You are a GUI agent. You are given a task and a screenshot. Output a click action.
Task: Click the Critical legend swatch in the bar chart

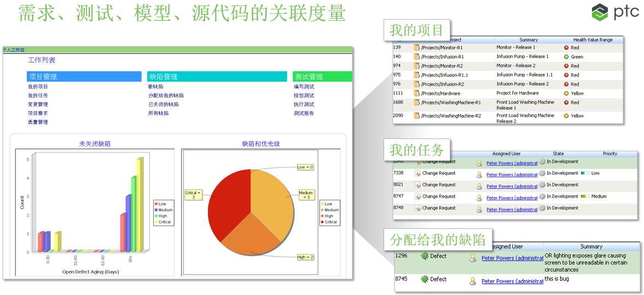click(156, 222)
